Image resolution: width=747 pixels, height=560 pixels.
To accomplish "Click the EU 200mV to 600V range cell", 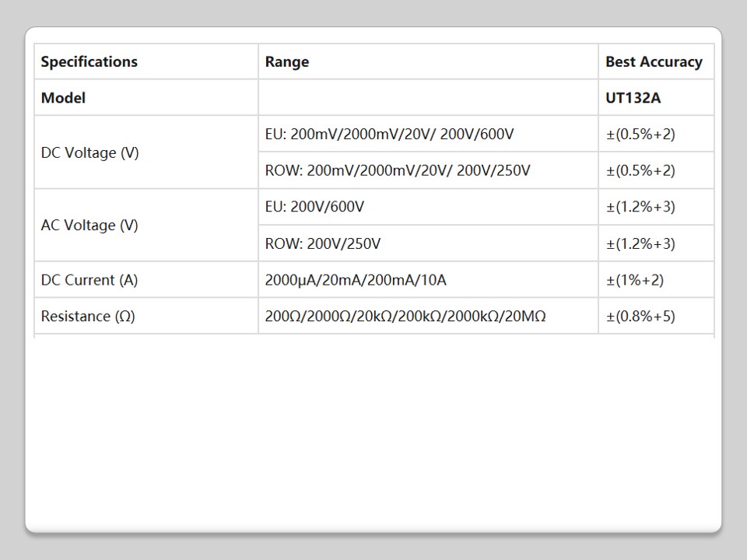I will coord(389,135).
